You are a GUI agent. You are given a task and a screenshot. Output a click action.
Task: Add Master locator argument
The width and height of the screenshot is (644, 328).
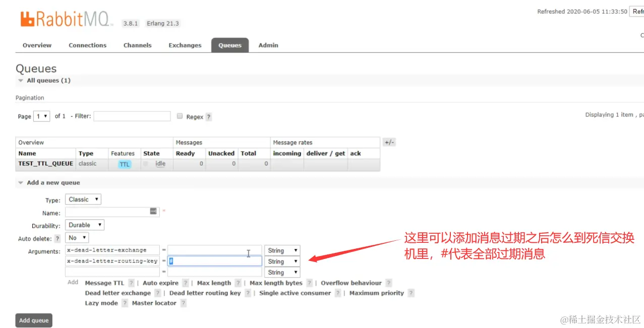coord(154,303)
